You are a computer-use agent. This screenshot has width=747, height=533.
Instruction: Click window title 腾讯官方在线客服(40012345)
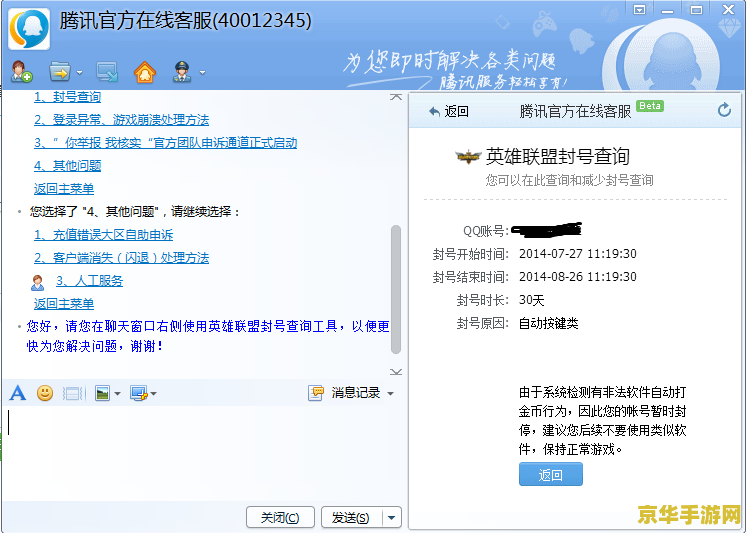(x=185, y=21)
